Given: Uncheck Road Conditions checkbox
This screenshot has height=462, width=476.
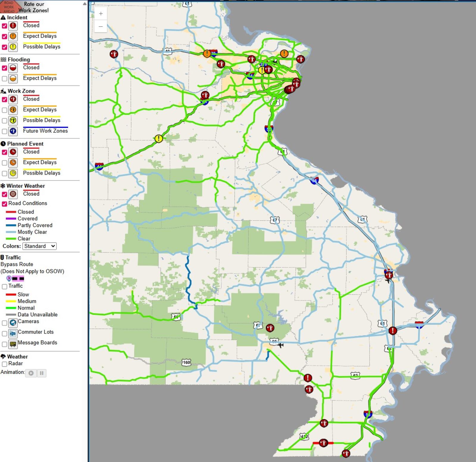Looking at the screenshot, I should coord(4,204).
